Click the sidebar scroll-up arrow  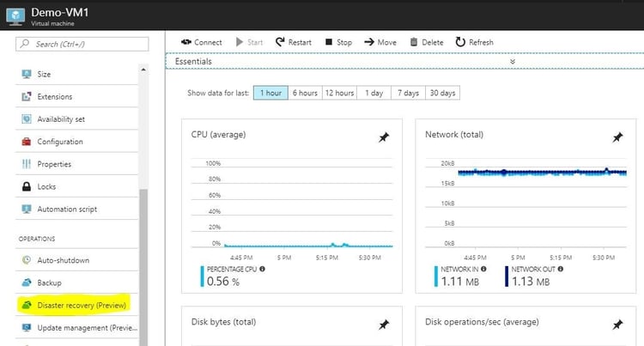pos(143,70)
